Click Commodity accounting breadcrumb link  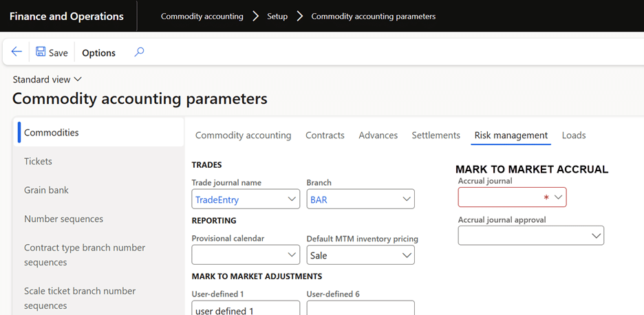tap(202, 16)
